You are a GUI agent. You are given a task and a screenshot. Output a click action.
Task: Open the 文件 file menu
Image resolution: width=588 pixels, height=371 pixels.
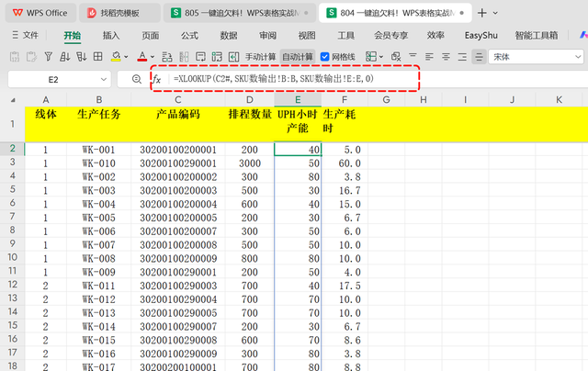tap(26, 35)
